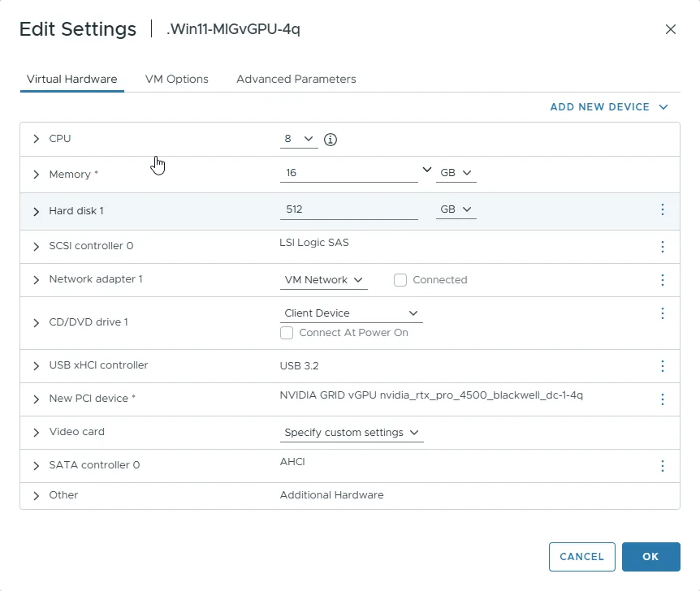
Task: Switch to the VM Options tab
Action: 176,79
